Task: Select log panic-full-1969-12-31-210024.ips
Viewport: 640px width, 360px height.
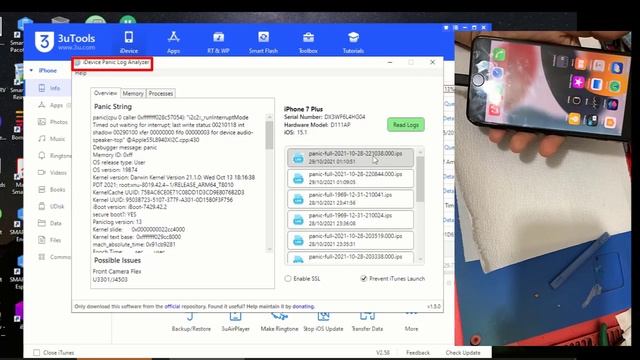Action: 351,220
